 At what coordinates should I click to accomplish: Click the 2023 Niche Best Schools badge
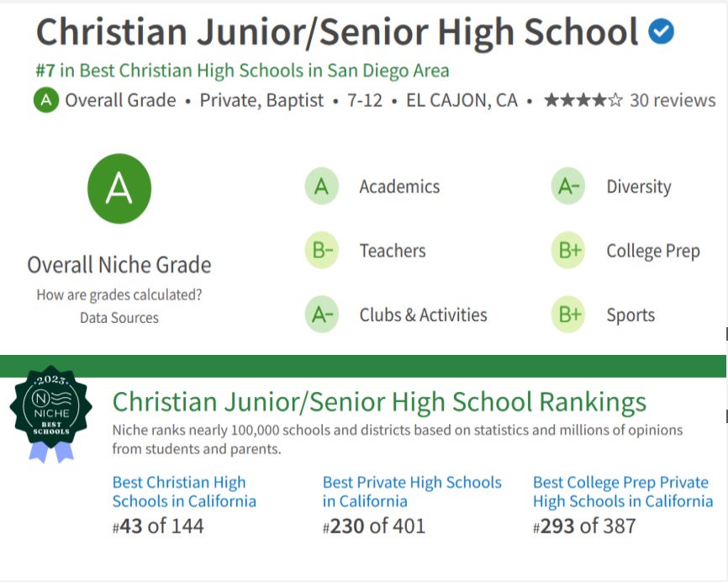[51, 415]
